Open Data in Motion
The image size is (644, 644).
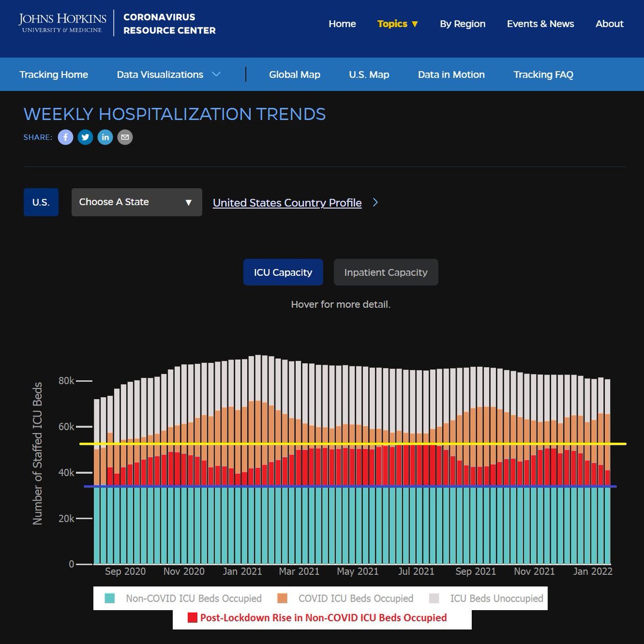pos(451,75)
